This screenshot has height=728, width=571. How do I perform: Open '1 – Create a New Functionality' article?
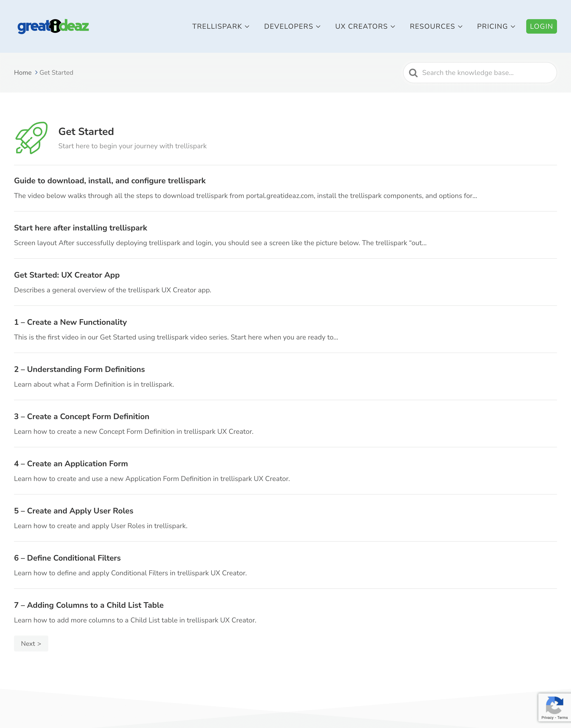pyautogui.click(x=70, y=322)
